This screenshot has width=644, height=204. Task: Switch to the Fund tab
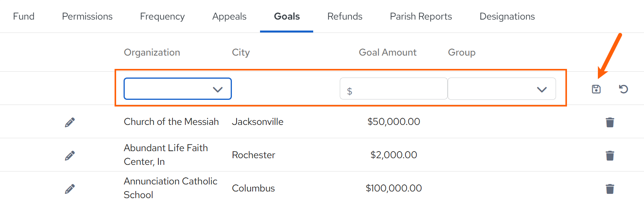pyautogui.click(x=24, y=16)
